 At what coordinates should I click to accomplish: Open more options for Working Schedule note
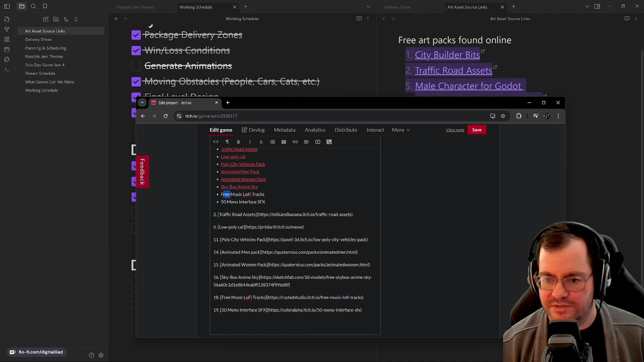click(368, 19)
